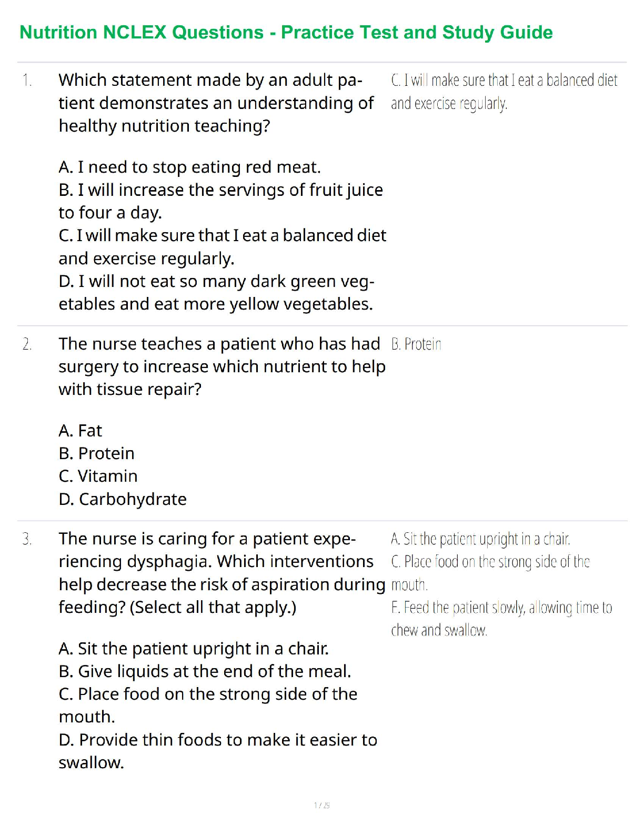Click the Nutrition NCLEX Questions page title
644x834 pixels.
[286, 33]
